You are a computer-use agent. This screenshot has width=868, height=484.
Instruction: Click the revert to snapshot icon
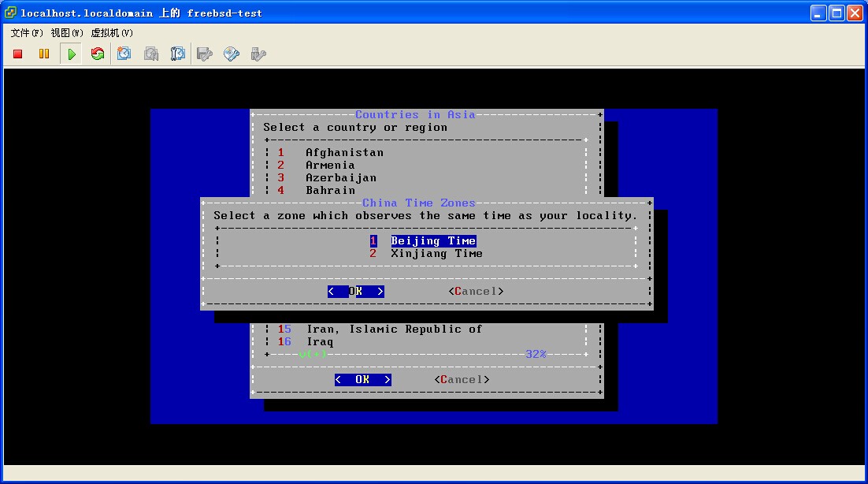point(151,54)
